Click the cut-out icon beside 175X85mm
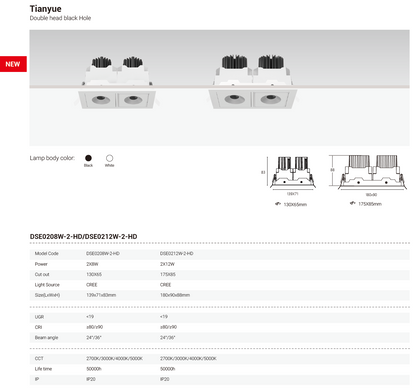 [x=352, y=203]
